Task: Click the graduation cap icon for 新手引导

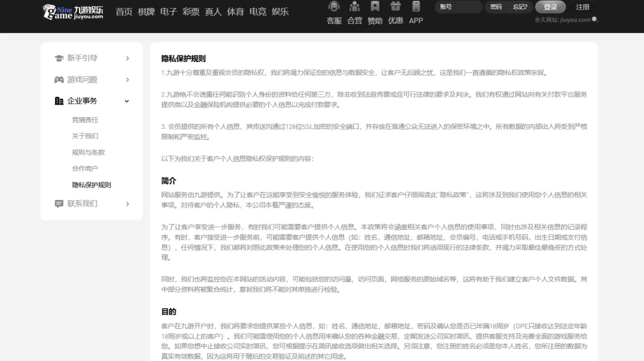Action: tap(59, 58)
